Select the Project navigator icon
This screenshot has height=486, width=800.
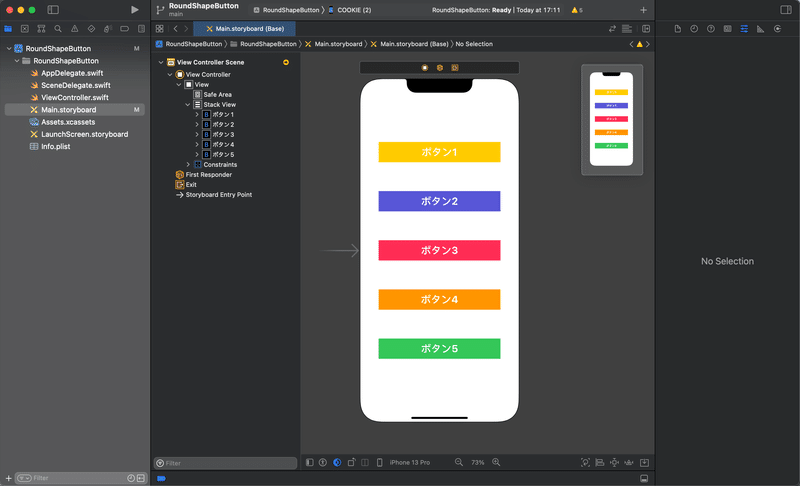pos(8,29)
